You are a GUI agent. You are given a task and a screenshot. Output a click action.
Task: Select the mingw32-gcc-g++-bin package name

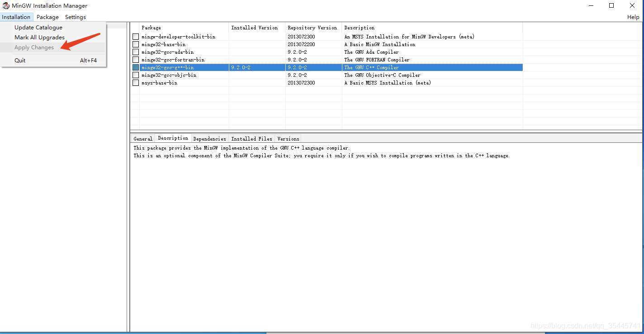167,67
